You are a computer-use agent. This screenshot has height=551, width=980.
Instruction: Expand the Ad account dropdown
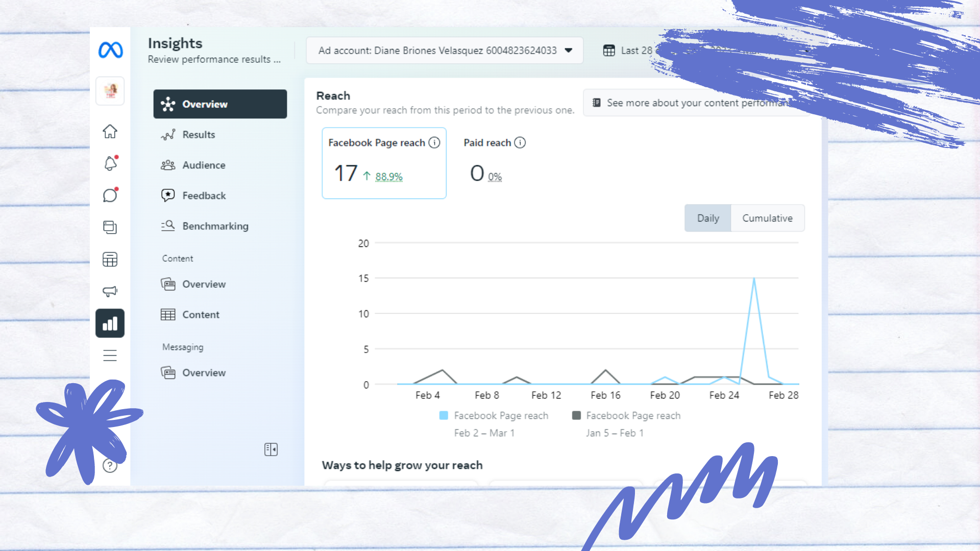[444, 51]
